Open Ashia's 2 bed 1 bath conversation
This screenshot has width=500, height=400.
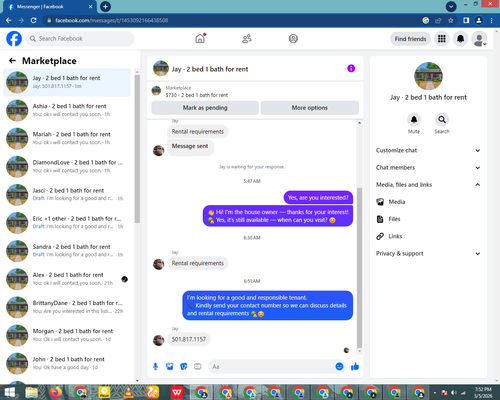tap(67, 110)
